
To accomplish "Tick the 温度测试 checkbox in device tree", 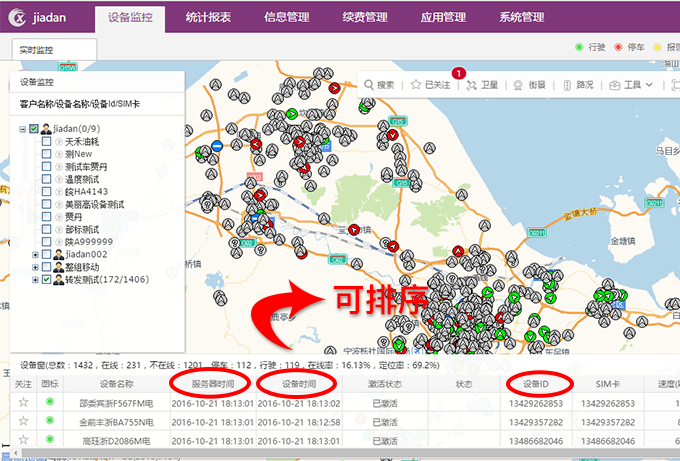I will click(47, 178).
